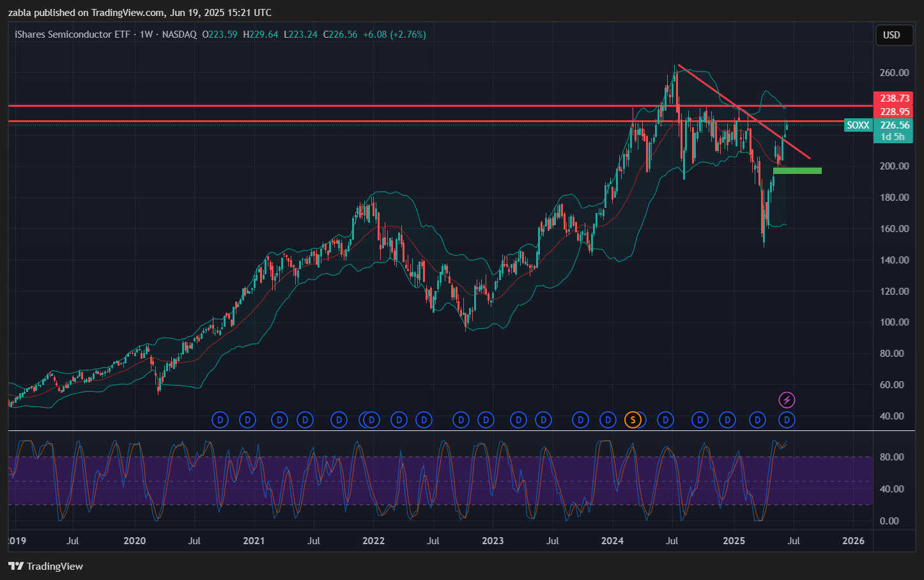Select the 228.95 red price label
The height and width of the screenshot is (580, 924).
pyautogui.click(x=894, y=112)
